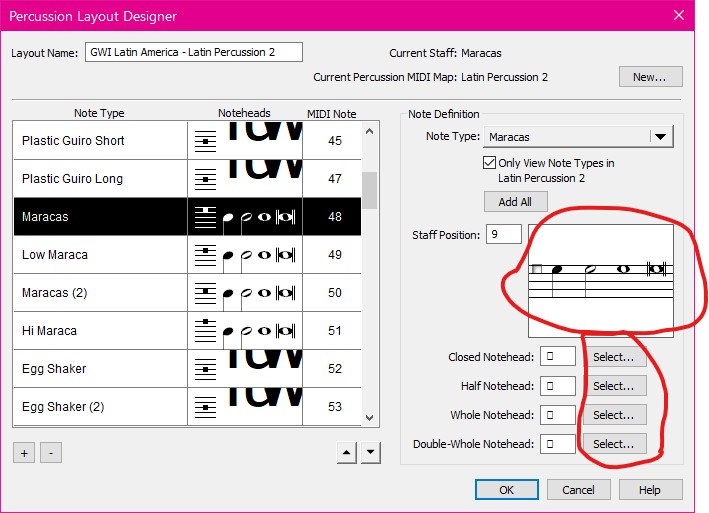
Task: Select Maracas (2) note type row
Action: click(x=100, y=293)
